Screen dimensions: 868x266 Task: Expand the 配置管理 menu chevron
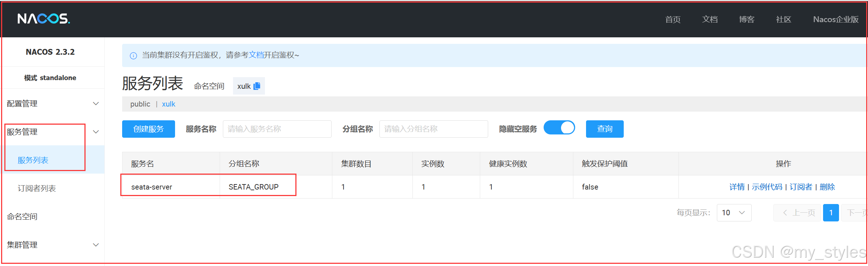(x=96, y=104)
